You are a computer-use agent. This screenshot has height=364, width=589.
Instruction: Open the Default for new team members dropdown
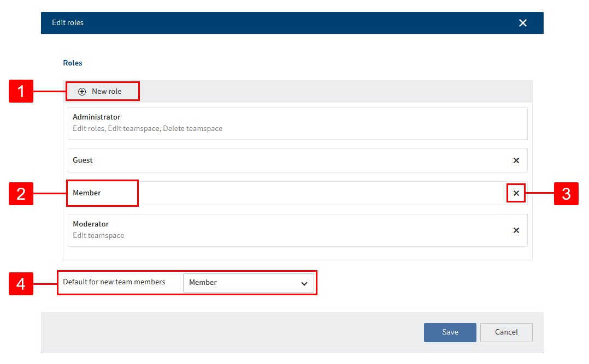tap(249, 283)
